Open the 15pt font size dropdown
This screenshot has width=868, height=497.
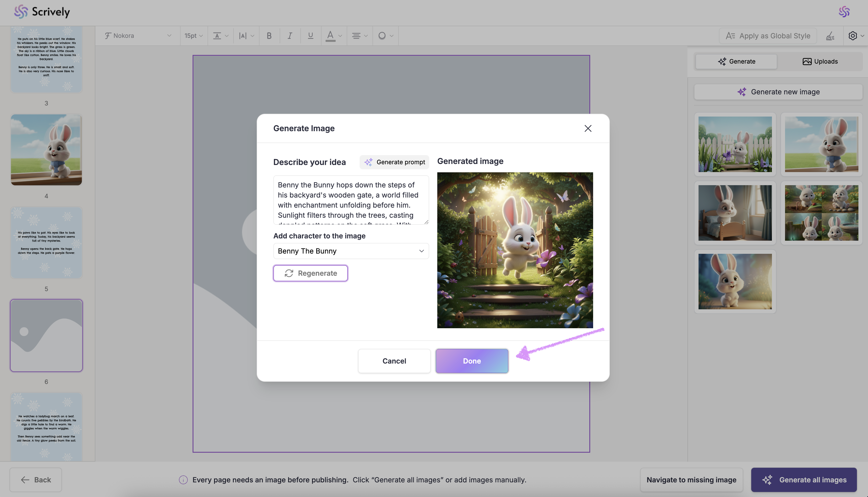(x=193, y=36)
